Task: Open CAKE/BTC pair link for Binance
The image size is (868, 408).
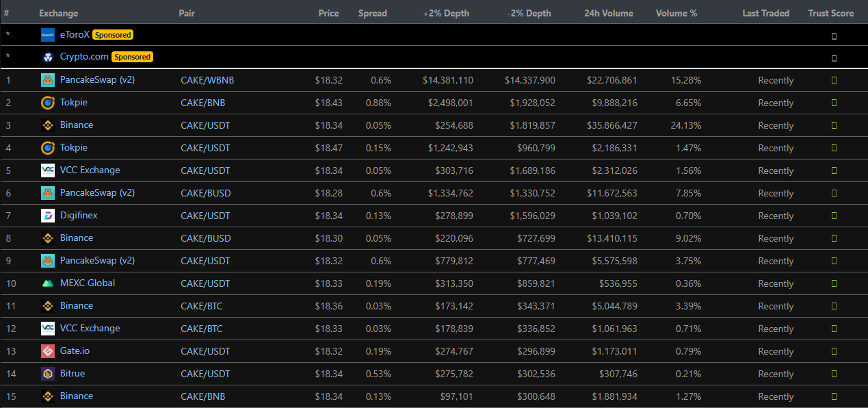Action: pyautogui.click(x=202, y=306)
